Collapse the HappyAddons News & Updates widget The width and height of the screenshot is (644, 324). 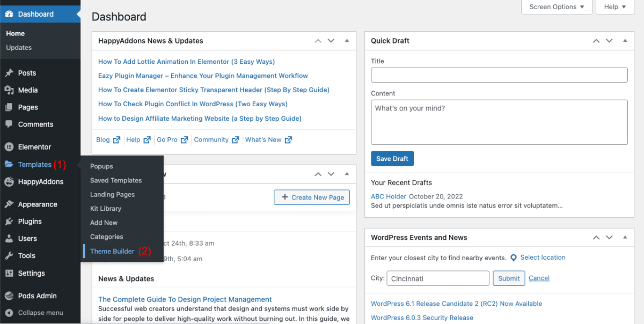346,40
